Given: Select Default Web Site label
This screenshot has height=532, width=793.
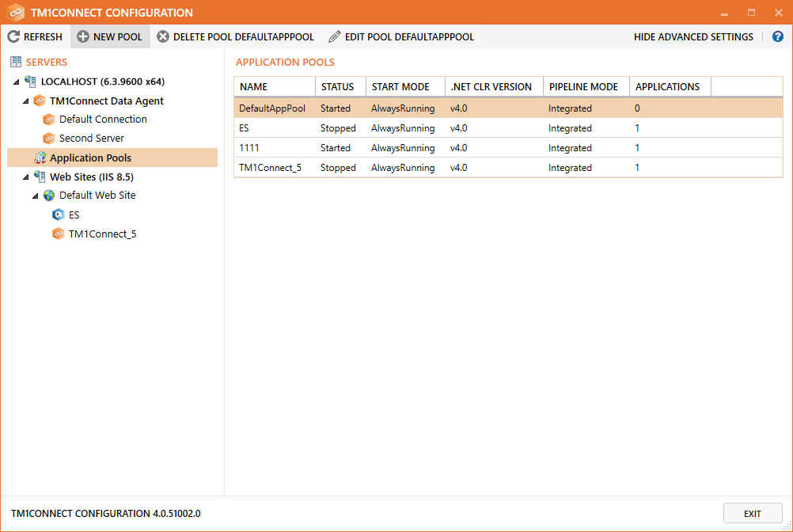Looking at the screenshot, I should coord(97,196).
